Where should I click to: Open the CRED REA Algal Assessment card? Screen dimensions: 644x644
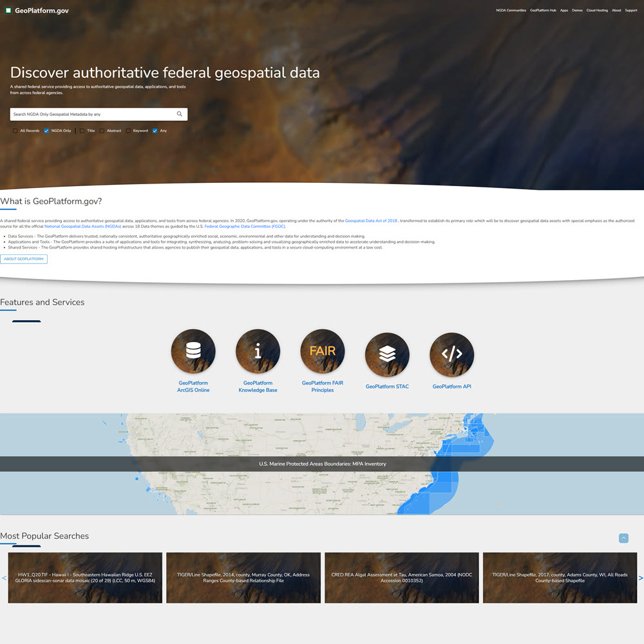(x=402, y=578)
